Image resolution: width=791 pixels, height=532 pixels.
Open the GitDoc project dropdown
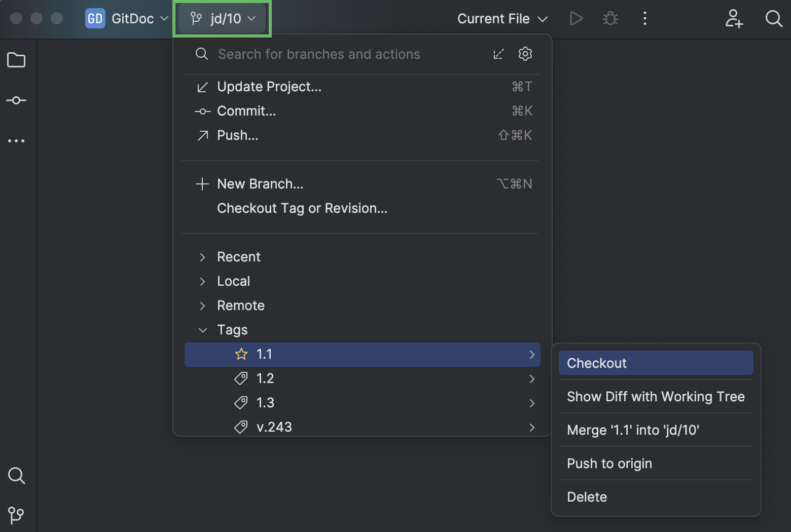coord(126,18)
